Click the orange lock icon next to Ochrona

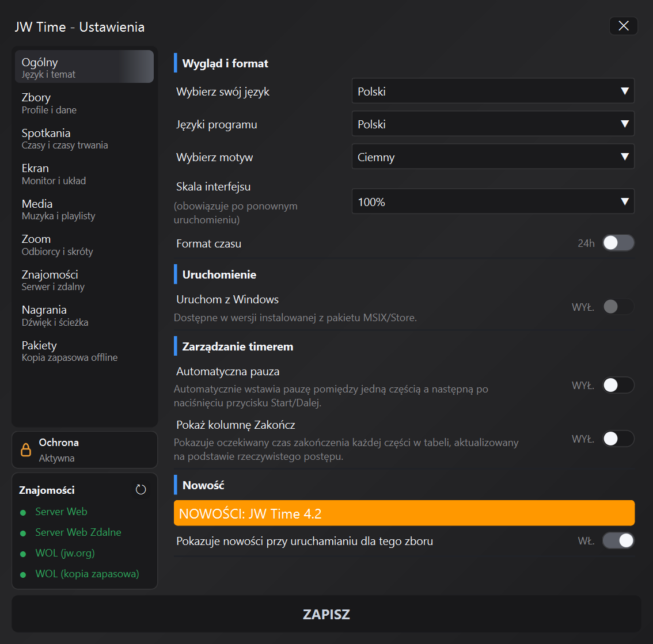[x=26, y=449]
